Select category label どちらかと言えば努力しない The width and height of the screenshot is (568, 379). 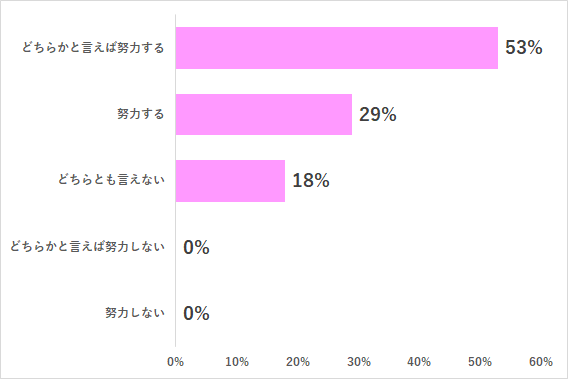(87, 247)
